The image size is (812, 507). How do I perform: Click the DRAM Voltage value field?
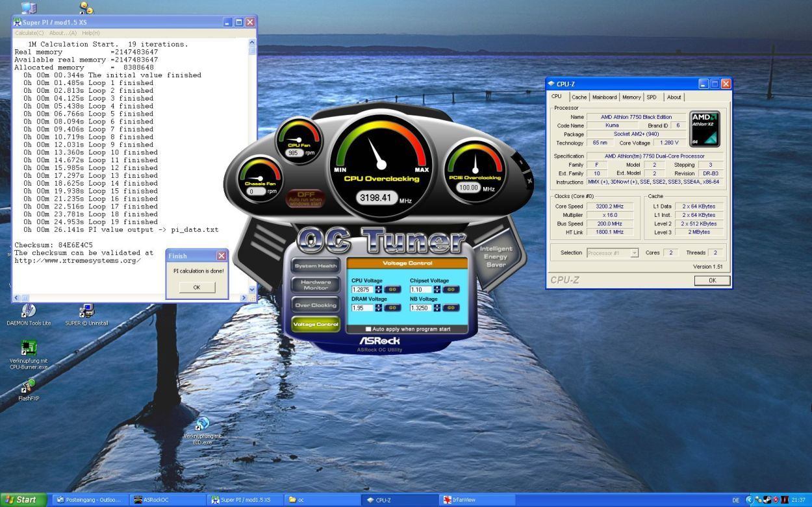[x=362, y=308]
